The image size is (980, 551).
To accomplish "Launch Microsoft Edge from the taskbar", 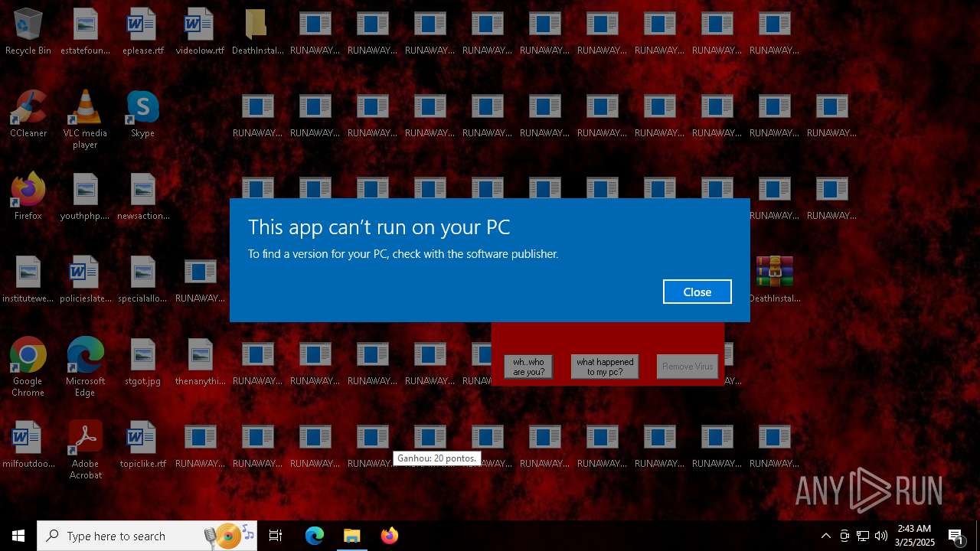I will [315, 536].
